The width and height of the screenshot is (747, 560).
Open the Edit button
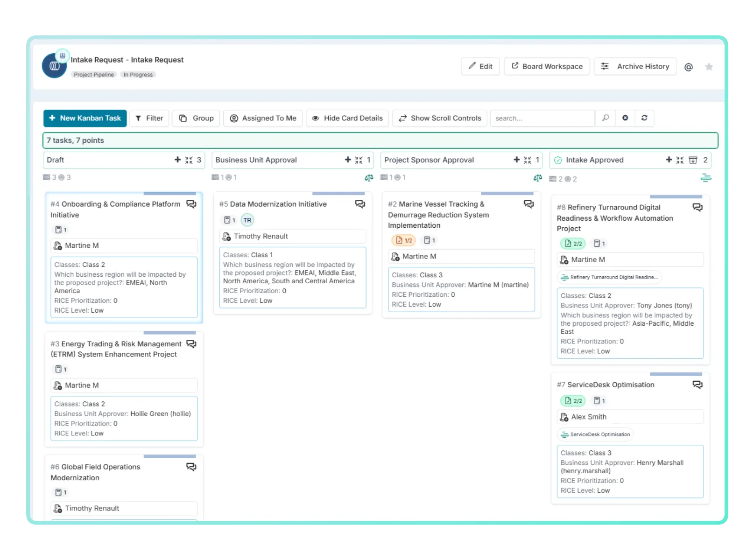coord(480,66)
